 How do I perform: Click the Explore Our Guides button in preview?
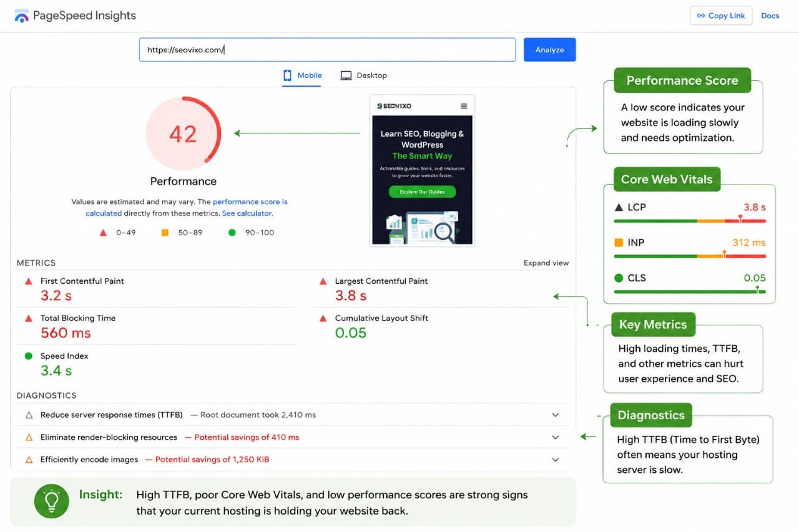click(x=422, y=192)
